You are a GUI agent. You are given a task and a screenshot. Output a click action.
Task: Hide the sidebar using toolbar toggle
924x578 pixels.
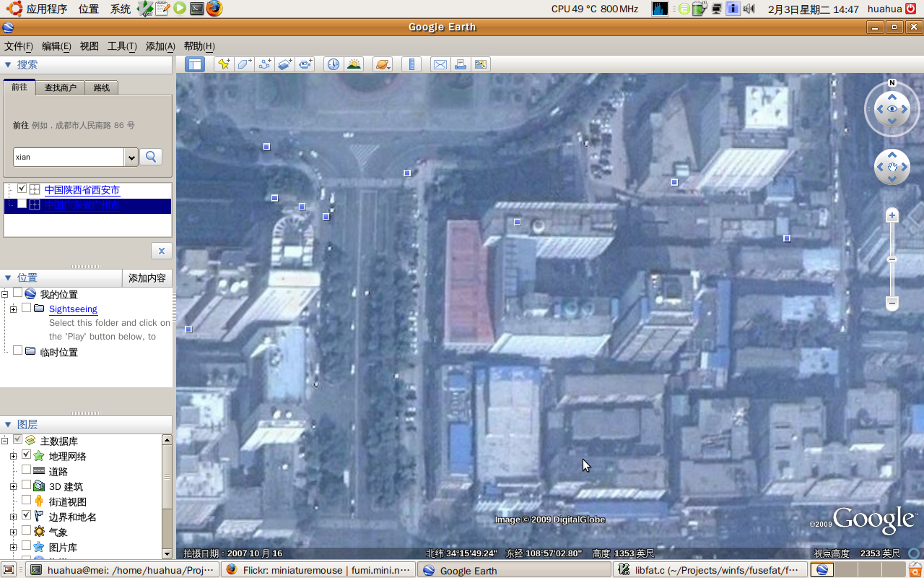coord(195,64)
